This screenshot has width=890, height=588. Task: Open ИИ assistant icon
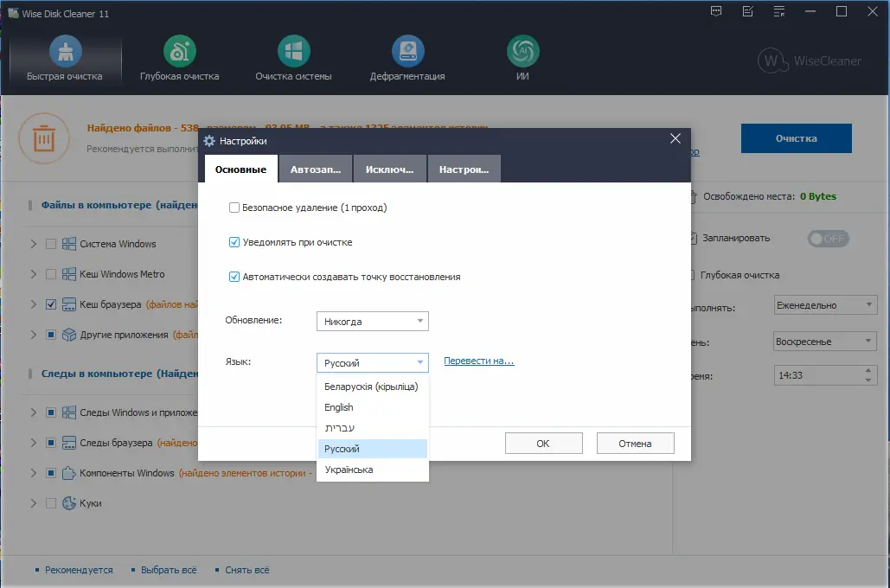point(522,59)
